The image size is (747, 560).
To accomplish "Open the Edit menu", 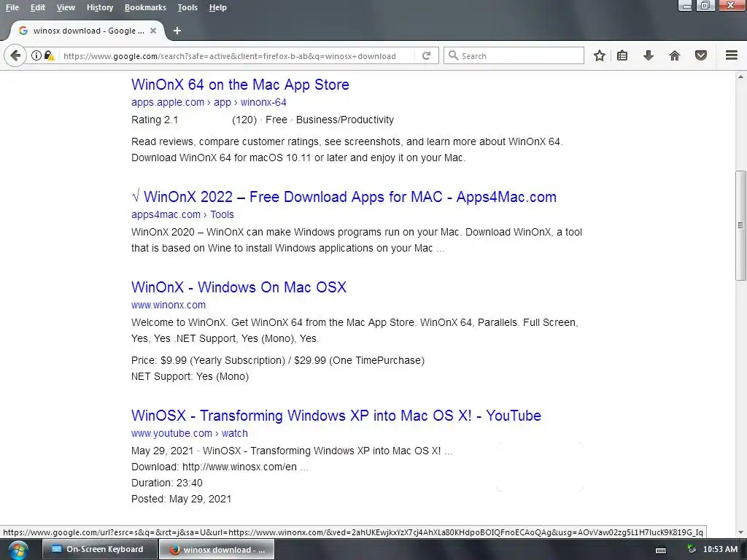I will (x=38, y=7).
